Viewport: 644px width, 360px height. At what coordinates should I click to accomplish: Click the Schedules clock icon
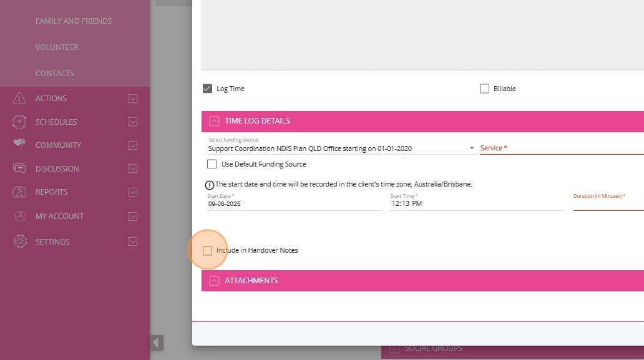point(19,122)
